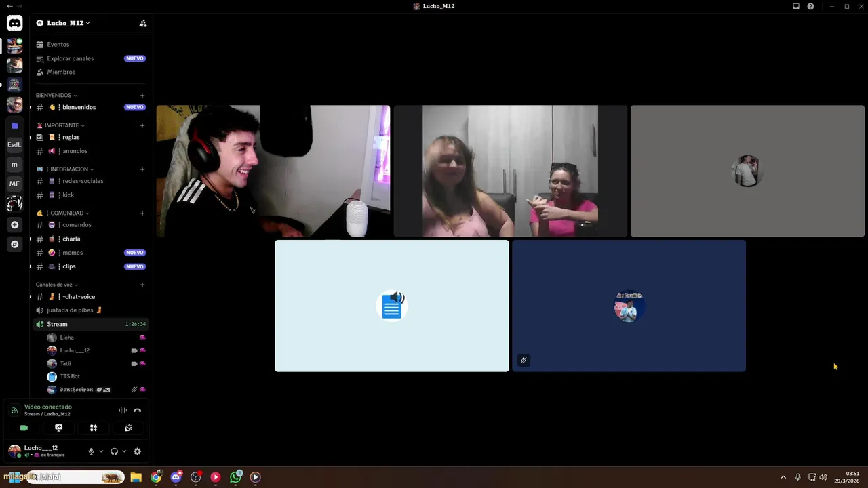The image size is (868, 488).
Task: Collapse the BIENVENIDOS category
Action: tap(56, 96)
